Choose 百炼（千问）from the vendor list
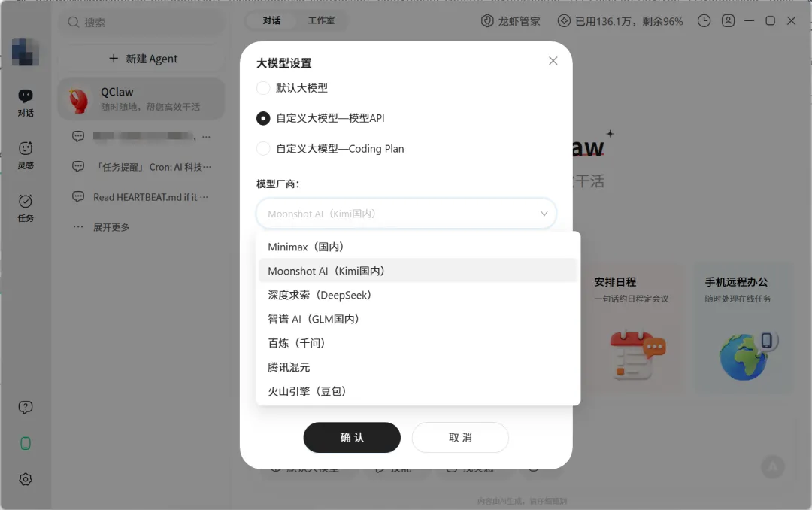This screenshot has width=812, height=510. pos(418,343)
